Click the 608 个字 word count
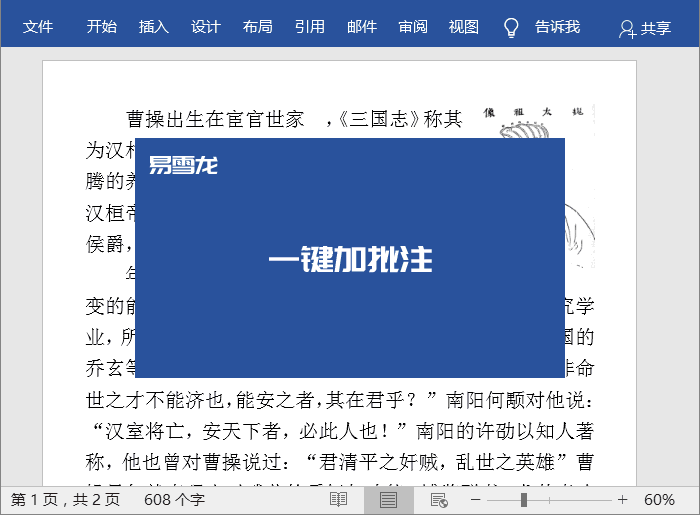Image resolution: width=700 pixels, height=515 pixels. 174,499
